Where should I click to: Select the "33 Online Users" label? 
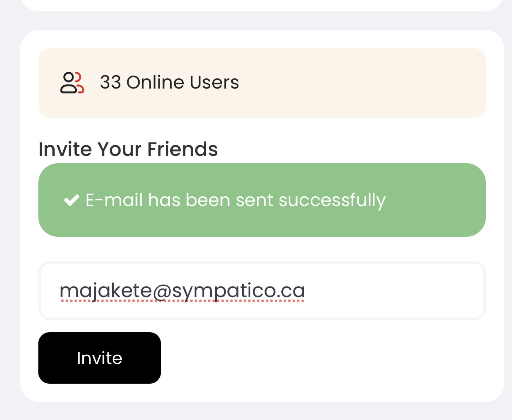(169, 82)
